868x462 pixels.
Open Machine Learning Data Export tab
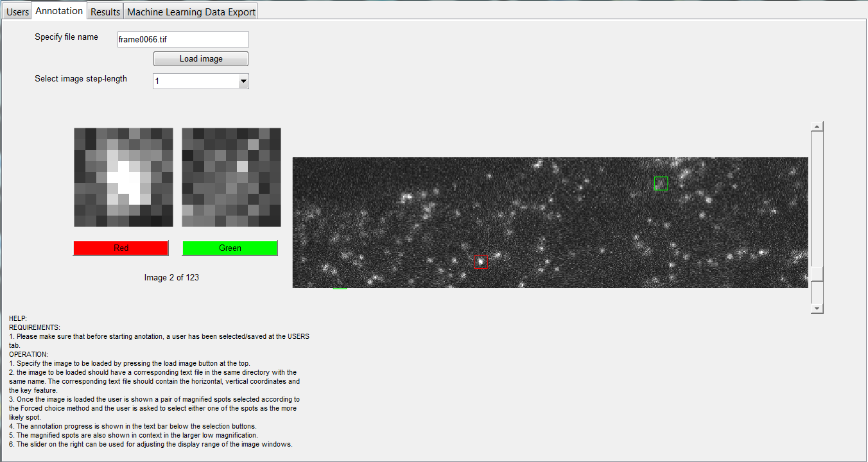[191, 12]
